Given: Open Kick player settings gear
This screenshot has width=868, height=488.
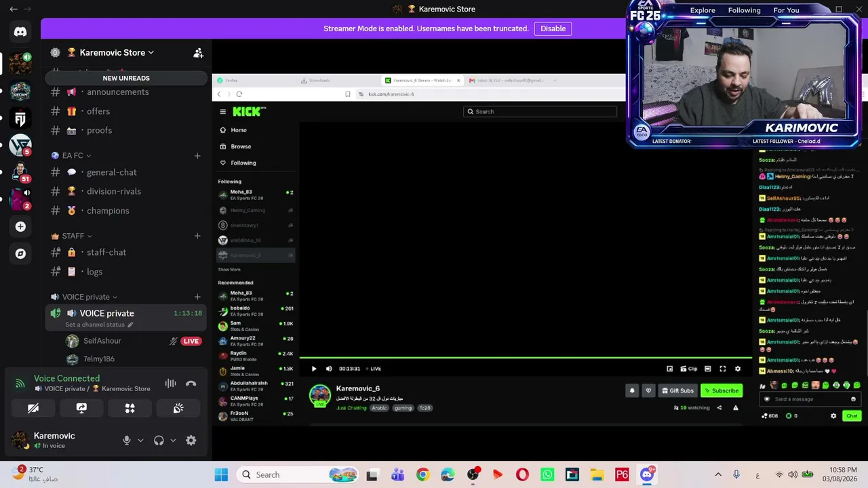Looking at the screenshot, I should point(738,369).
